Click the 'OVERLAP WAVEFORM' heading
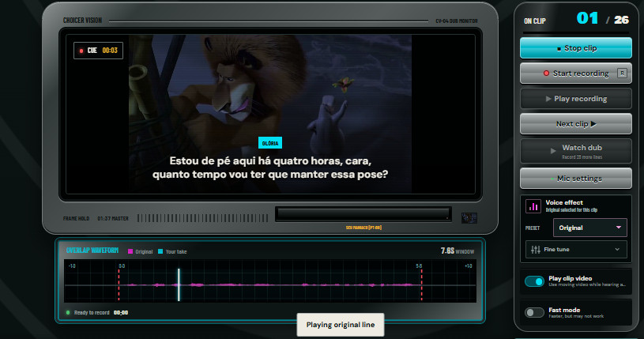This screenshot has height=339, width=644. pyautogui.click(x=92, y=250)
